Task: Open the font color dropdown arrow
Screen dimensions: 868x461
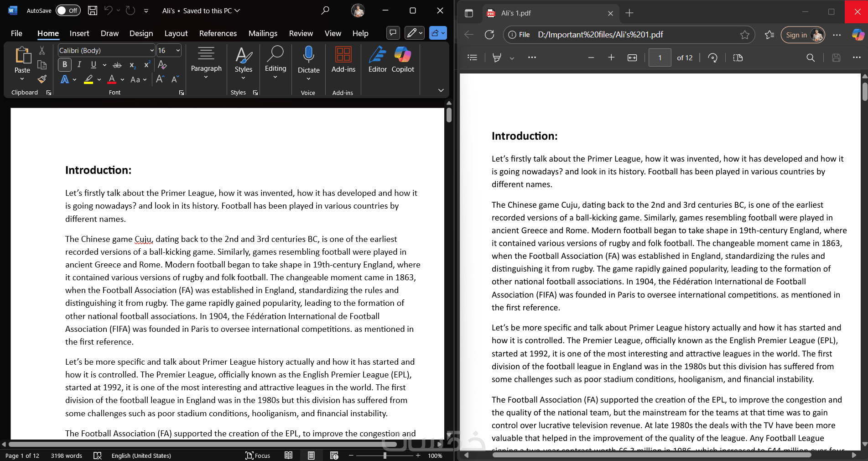Action: coord(122,79)
